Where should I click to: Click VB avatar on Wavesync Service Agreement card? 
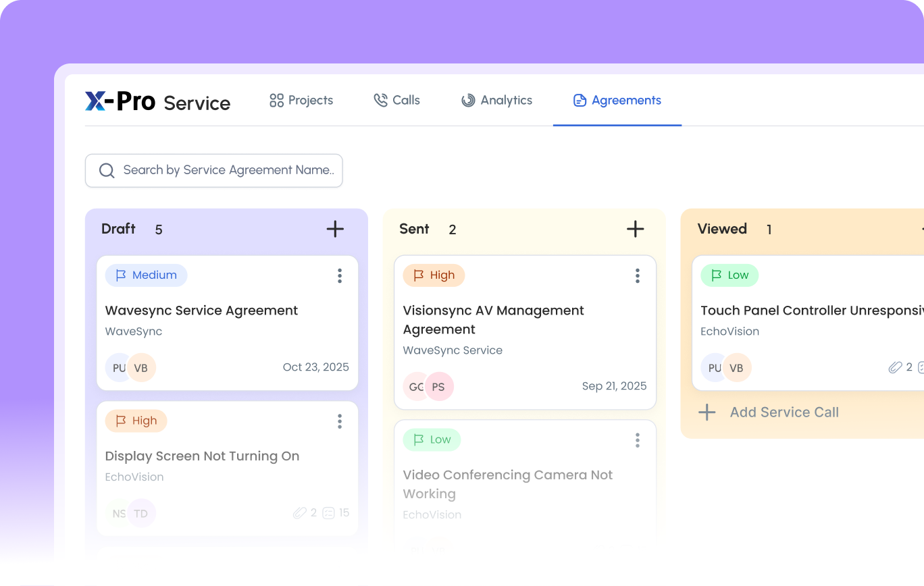(142, 368)
